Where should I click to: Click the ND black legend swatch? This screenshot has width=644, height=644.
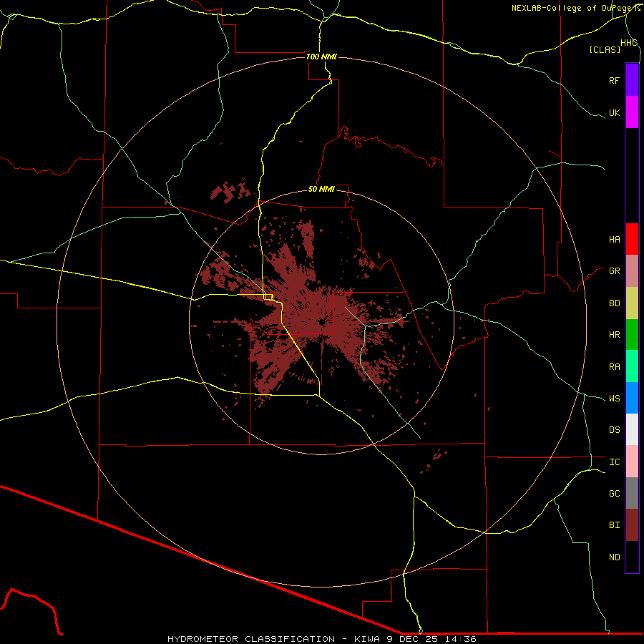[x=632, y=557]
